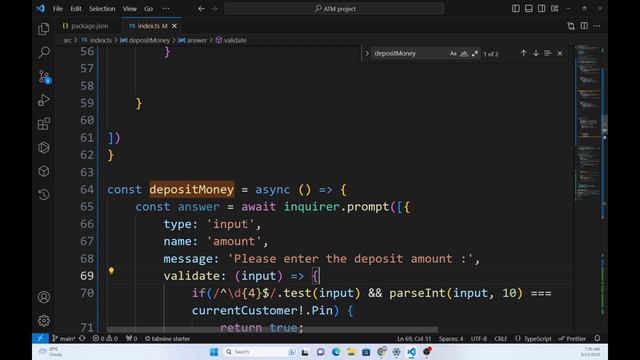This screenshot has height=360, width=640.
Task: Jump to previous find match
Action: coord(523,53)
